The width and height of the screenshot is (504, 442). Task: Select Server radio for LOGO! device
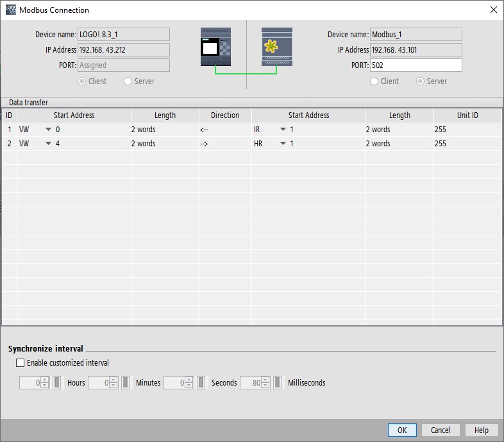(128, 81)
